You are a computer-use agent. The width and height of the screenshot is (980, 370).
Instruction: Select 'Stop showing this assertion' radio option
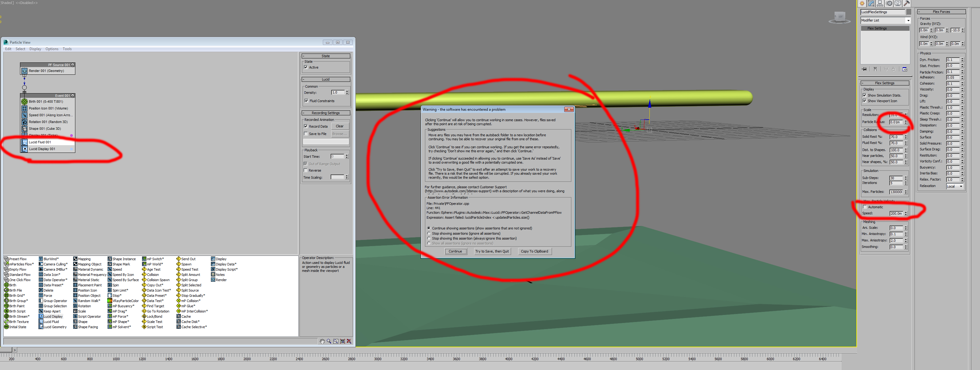(429, 238)
